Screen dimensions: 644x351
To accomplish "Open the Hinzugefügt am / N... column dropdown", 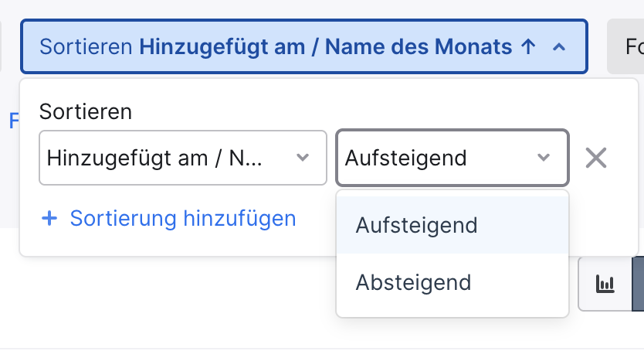I will point(183,158).
